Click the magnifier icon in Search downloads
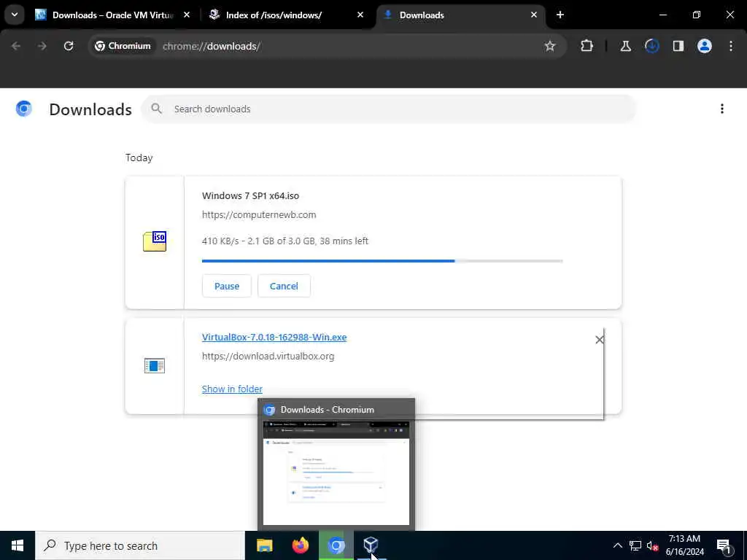 click(156, 109)
